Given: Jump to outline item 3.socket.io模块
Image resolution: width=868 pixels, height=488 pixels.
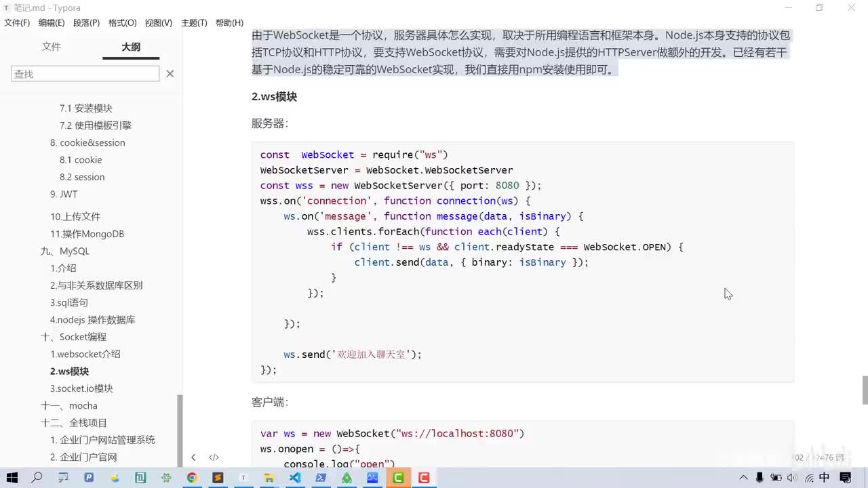Looking at the screenshot, I should click(x=81, y=388).
